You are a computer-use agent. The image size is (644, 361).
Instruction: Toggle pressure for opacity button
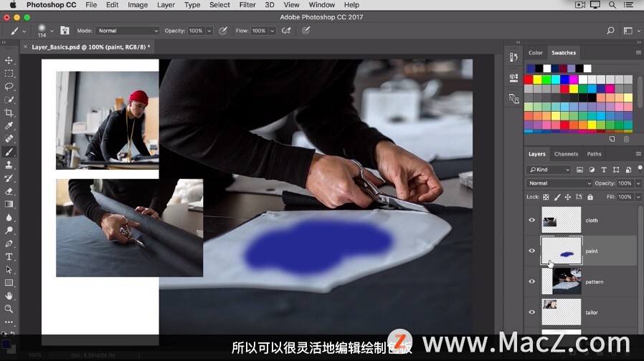223,30
